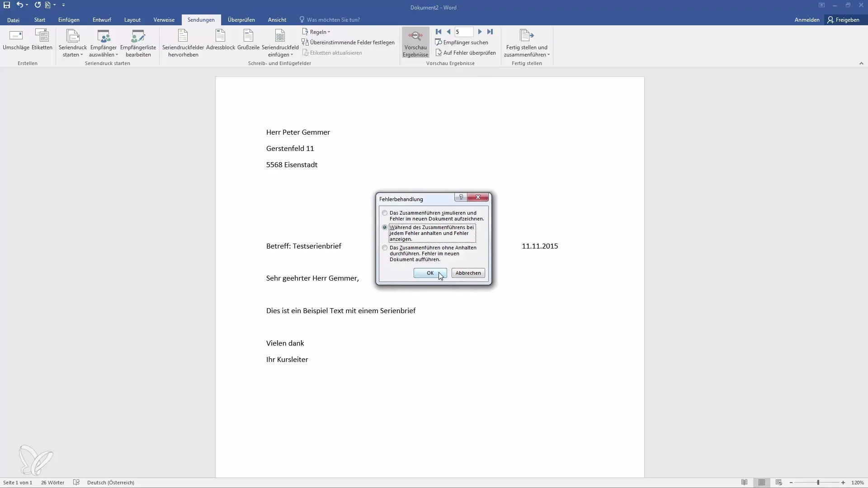
Task: Go to previous record arrow
Action: (x=448, y=32)
